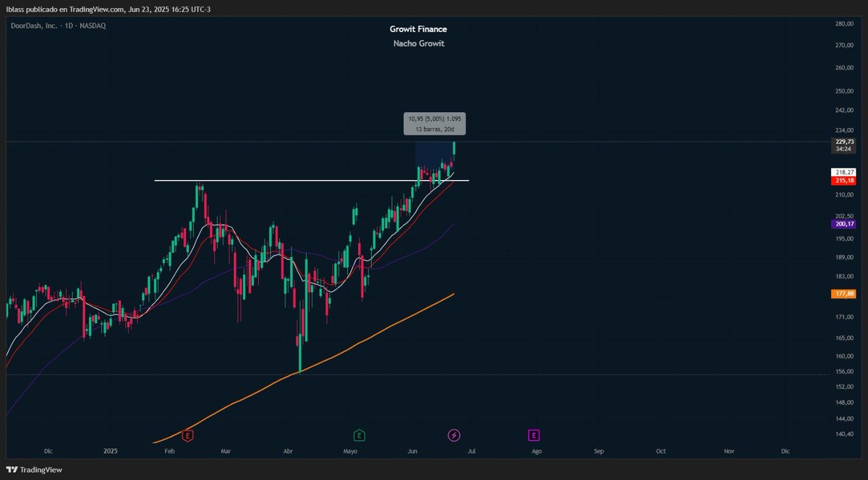Click the Sep label on time axis
The width and height of the screenshot is (868, 480).
tap(599, 451)
